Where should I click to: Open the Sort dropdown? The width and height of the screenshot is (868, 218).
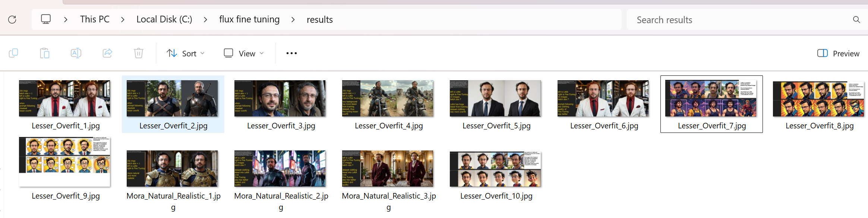(186, 53)
